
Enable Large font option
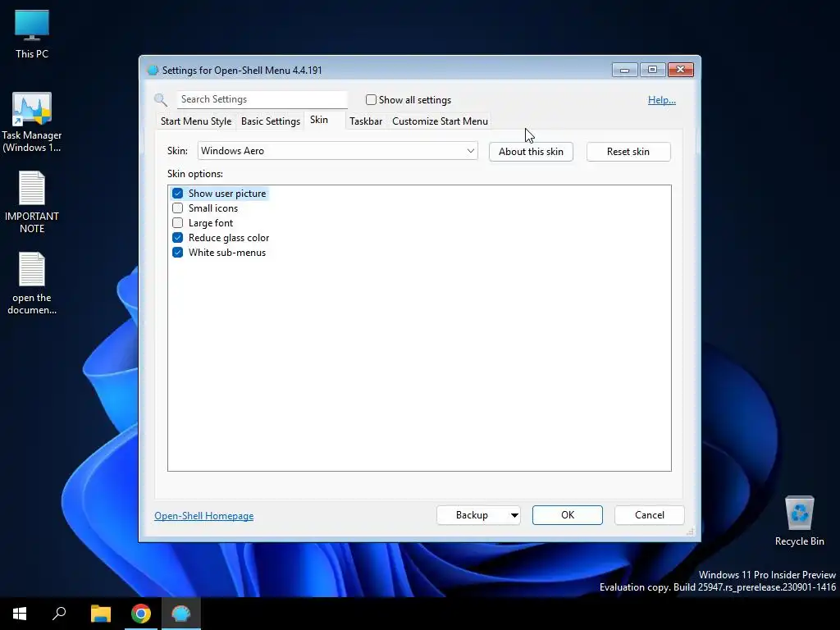point(178,223)
